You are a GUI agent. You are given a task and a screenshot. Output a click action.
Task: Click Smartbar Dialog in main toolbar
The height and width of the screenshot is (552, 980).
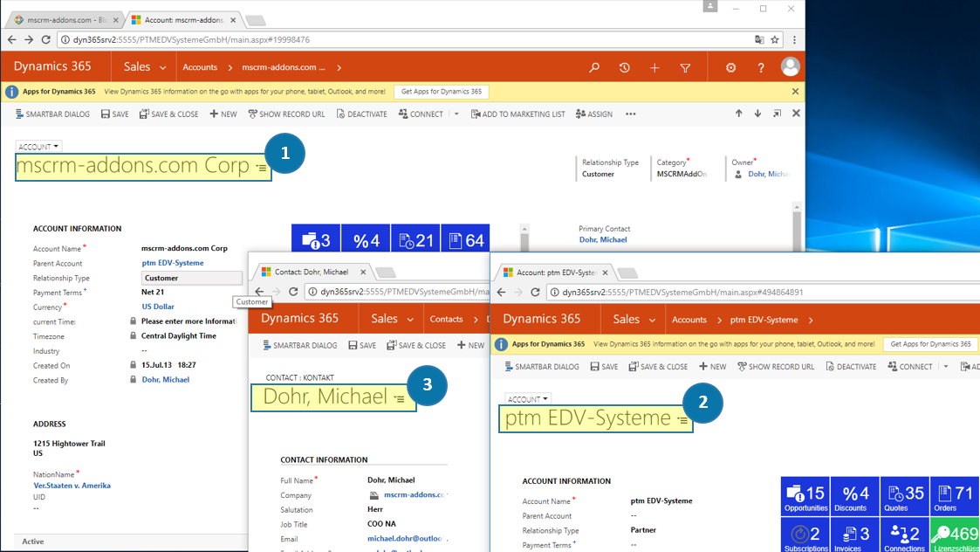click(x=53, y=114)
